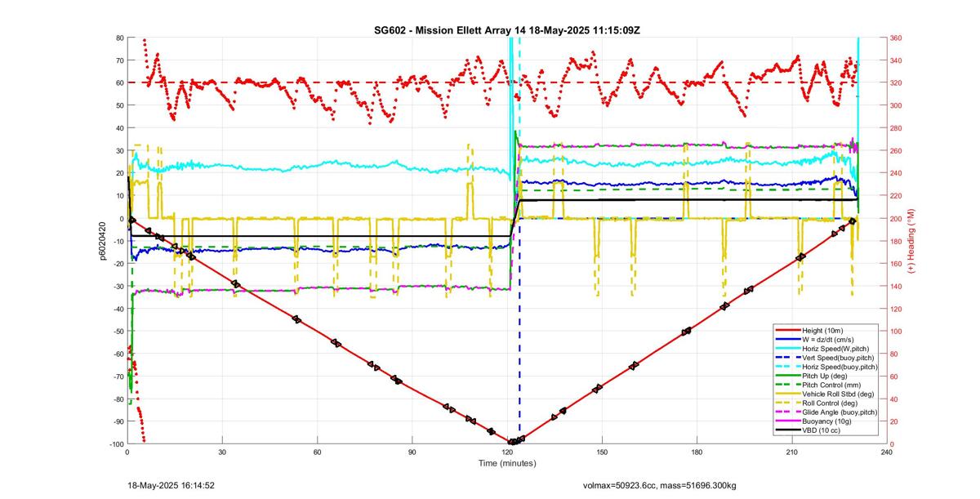Click the '100' tick on the heading axis
Viewport: 980px width, 499px height.
[896, 331]
